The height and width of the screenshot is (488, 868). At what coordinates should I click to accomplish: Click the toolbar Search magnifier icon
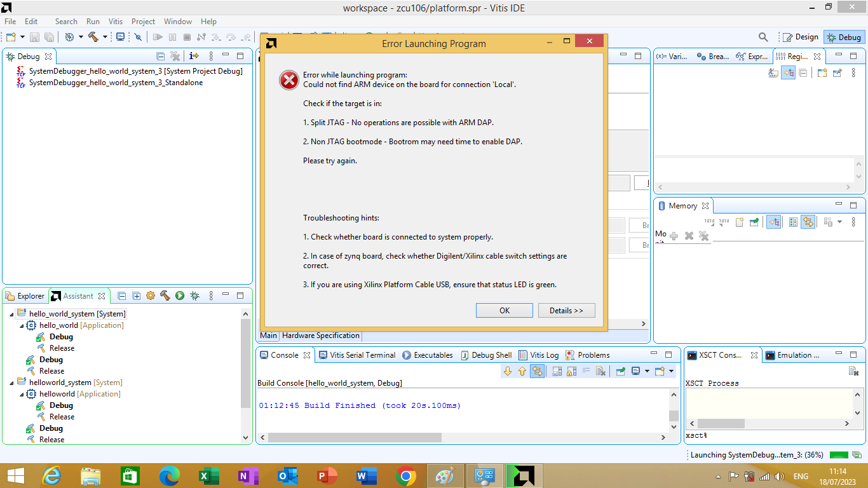pos(763,37)
